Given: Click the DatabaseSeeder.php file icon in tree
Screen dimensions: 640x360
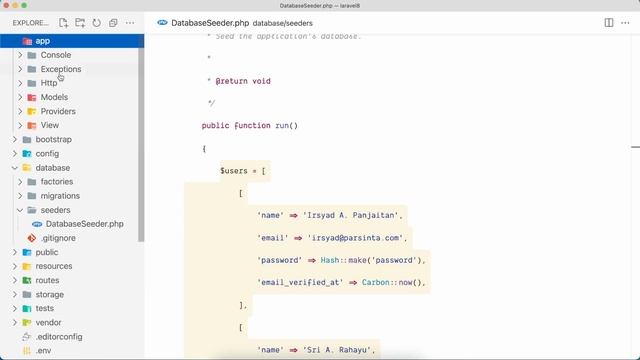Looking at the screenshot, I should (37, 224).
